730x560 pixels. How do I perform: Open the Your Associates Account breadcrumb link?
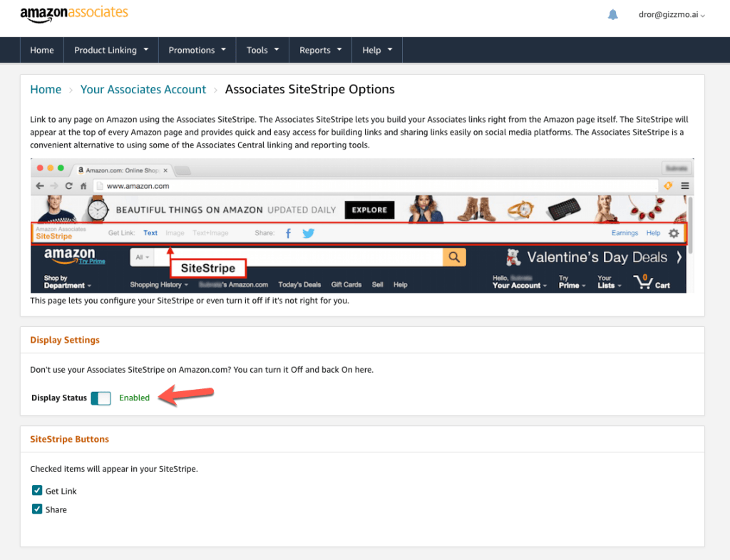143,89
